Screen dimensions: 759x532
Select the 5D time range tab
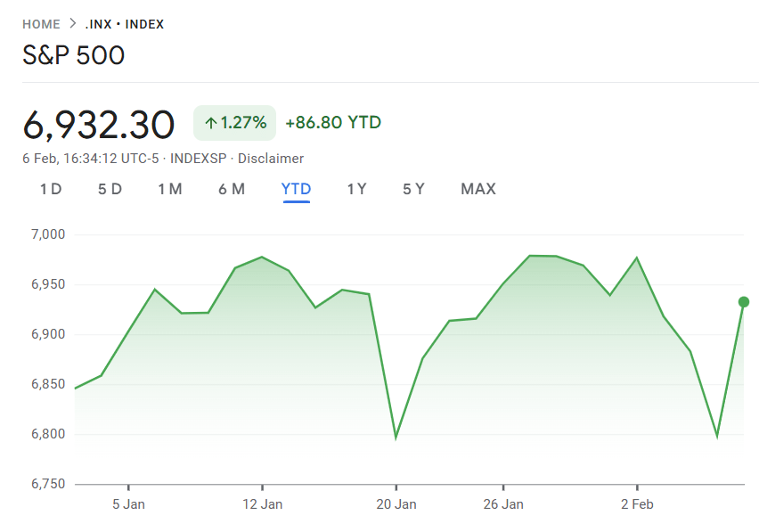pos(110,189)
